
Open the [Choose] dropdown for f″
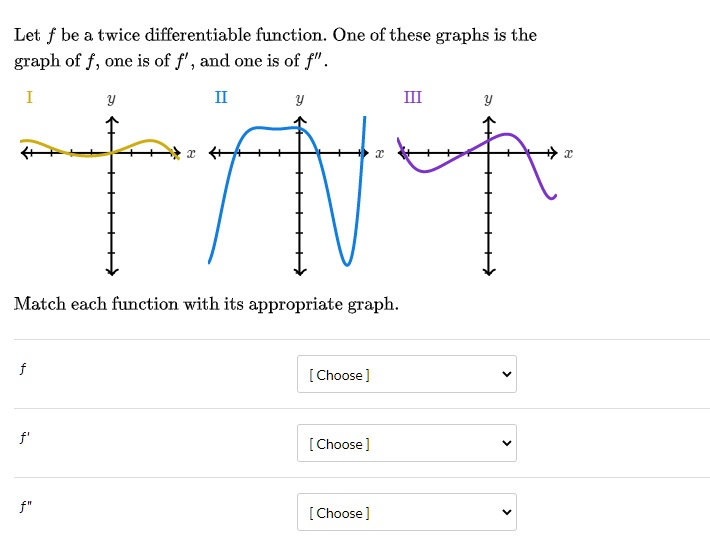[406, 513]
